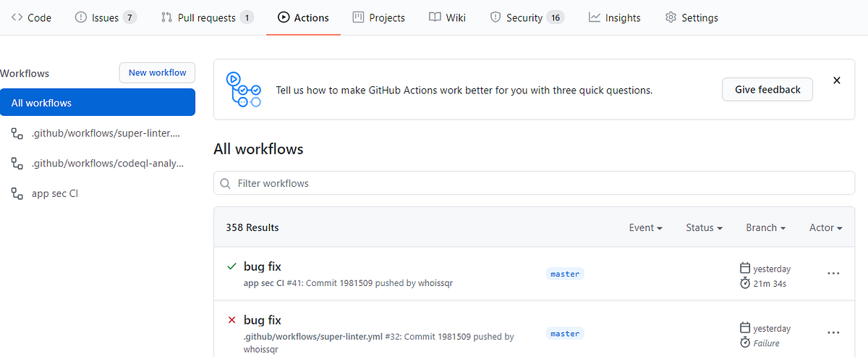Open the Actor filter dropdown
This screenshot has height=357, width=868.
tap(825, 227)
